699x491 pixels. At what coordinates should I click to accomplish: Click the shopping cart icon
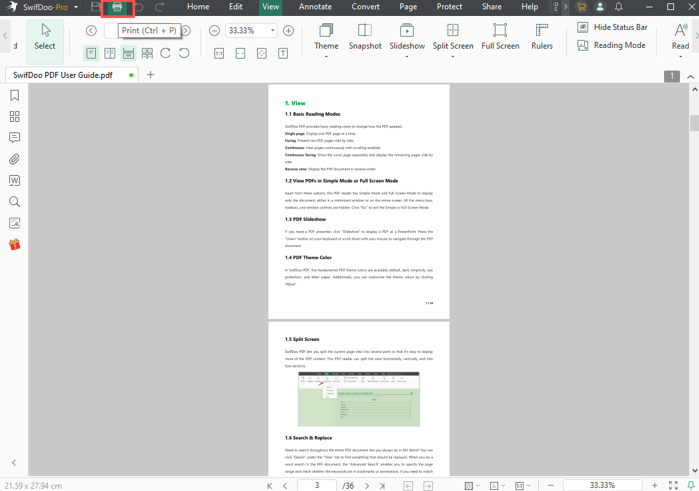pos(581,7)
